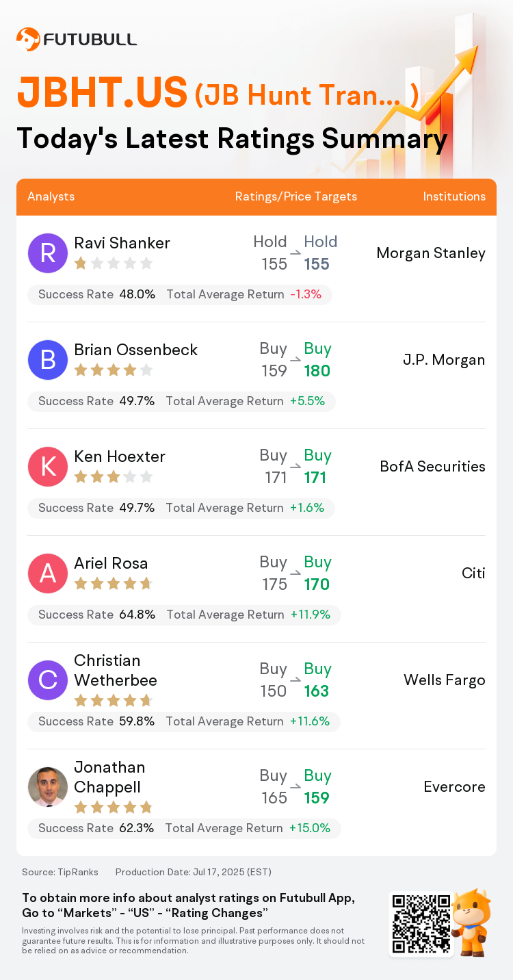513x980 pixels.
Task: Select Ravi Shanker's purple R avatar
Action: [48, 253]
